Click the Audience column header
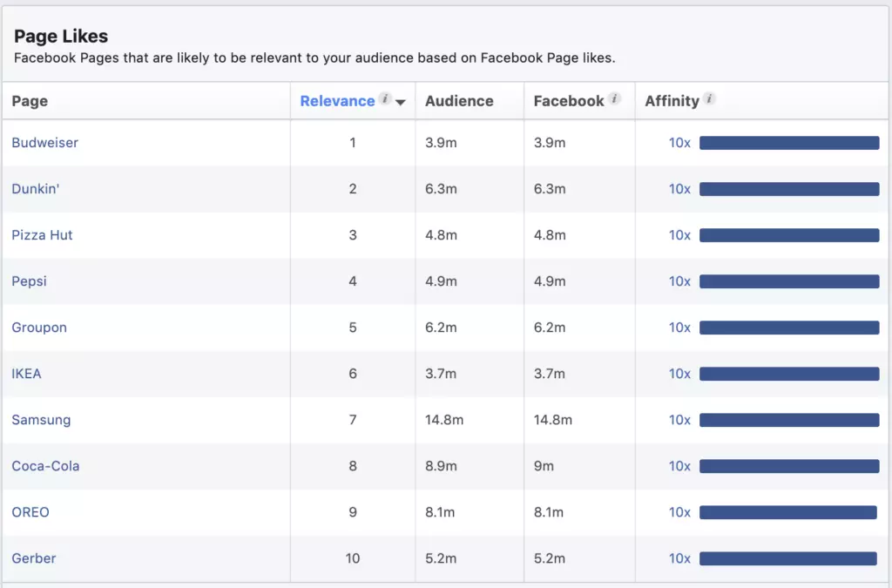The width and height of the screenshot is (892, 588). (459, 101)
